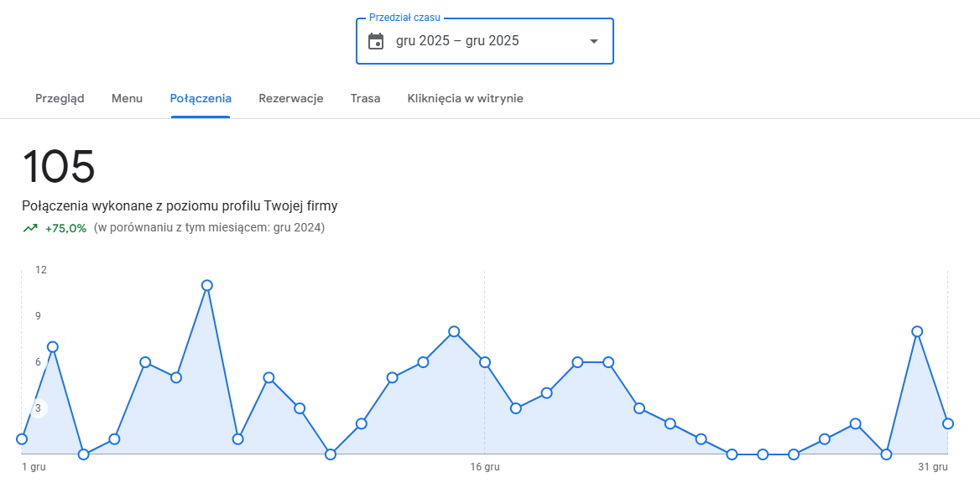Image resolution: width=980 pixels, height=488 pixels.
Task: Click the highest data point on the chart
Action: click(207, 285)
